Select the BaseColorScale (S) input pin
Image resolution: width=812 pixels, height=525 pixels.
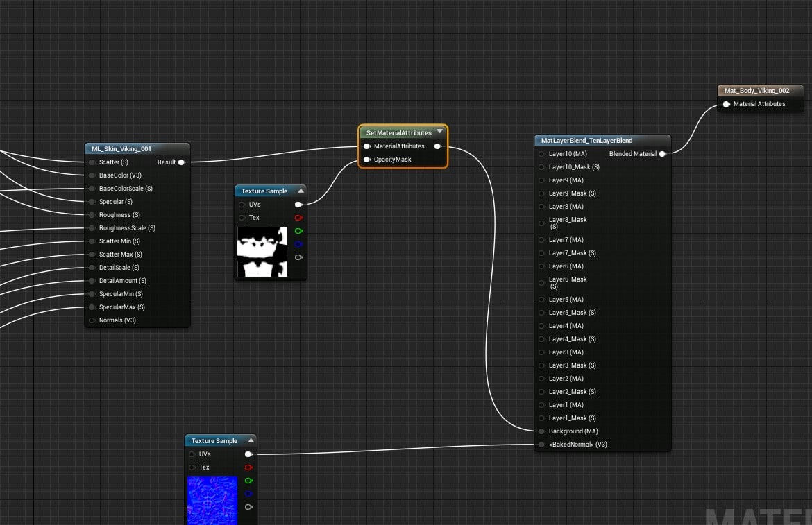[x=92, y=188]
